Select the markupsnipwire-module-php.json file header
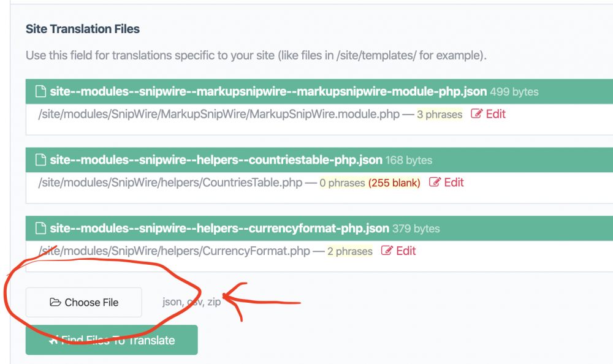 click(x=268, y=92)
